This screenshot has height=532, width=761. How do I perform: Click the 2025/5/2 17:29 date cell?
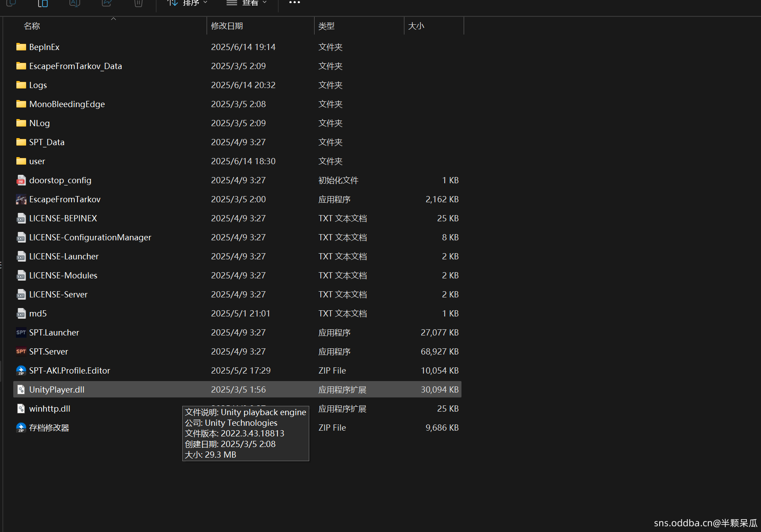(x=241, y=370)
